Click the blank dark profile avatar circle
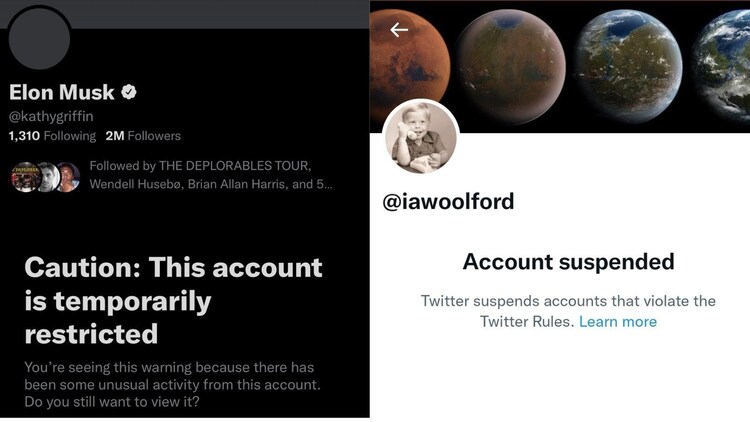Viewport: 750px width, 422px height. [39, 38]
